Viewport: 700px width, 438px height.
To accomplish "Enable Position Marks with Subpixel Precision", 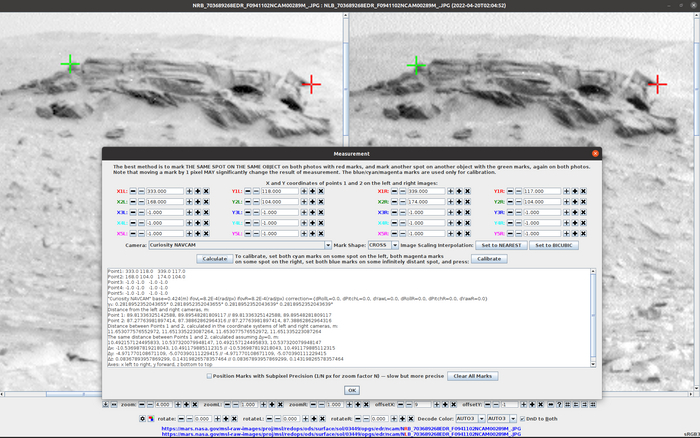I will tap(208, 376).
